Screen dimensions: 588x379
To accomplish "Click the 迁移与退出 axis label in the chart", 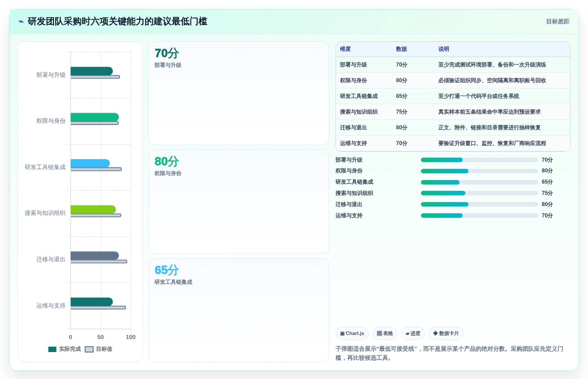I will [x=51, y=259].
